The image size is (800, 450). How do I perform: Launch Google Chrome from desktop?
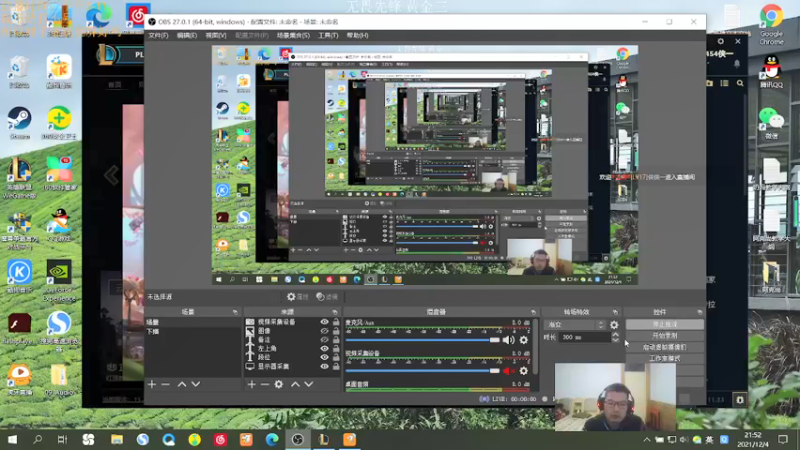(771, 24)
